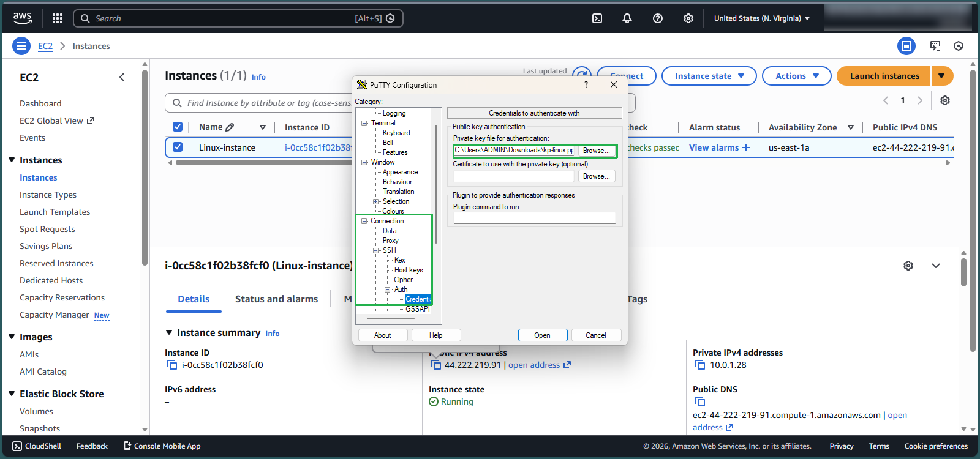Edit the Name column pencil icon
Viewport: 980px width, 459px height.
pos(230,127)
